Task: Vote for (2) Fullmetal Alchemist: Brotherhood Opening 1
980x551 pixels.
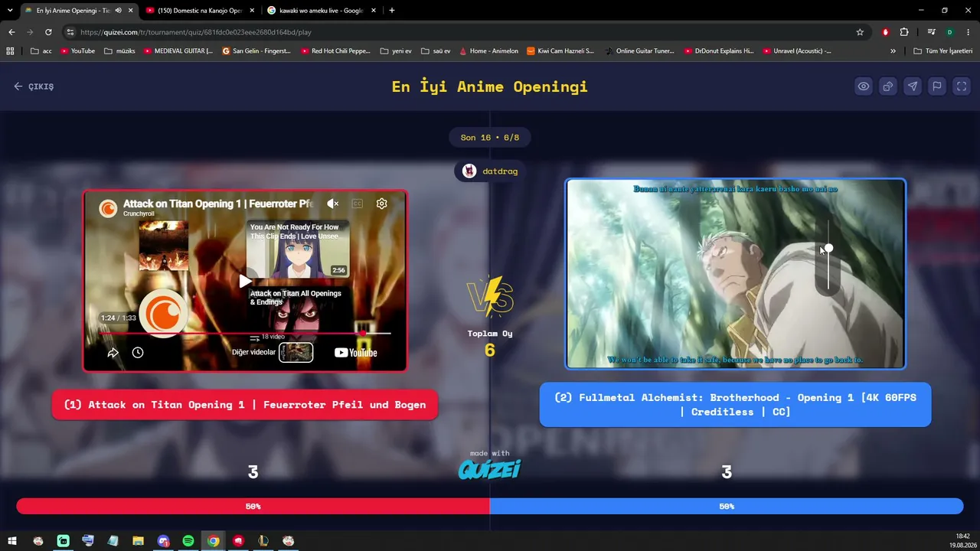Action: [736, 405]
